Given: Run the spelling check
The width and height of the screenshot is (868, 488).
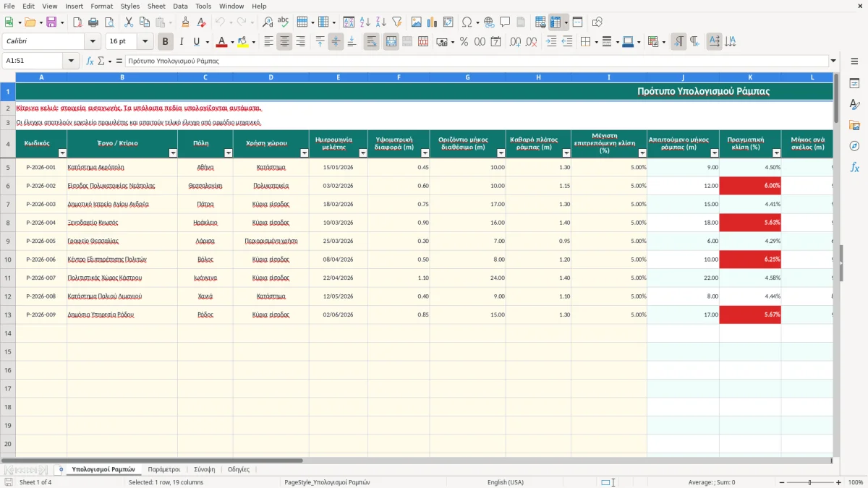Looking at the screenshot, I should tap(284, 22).
